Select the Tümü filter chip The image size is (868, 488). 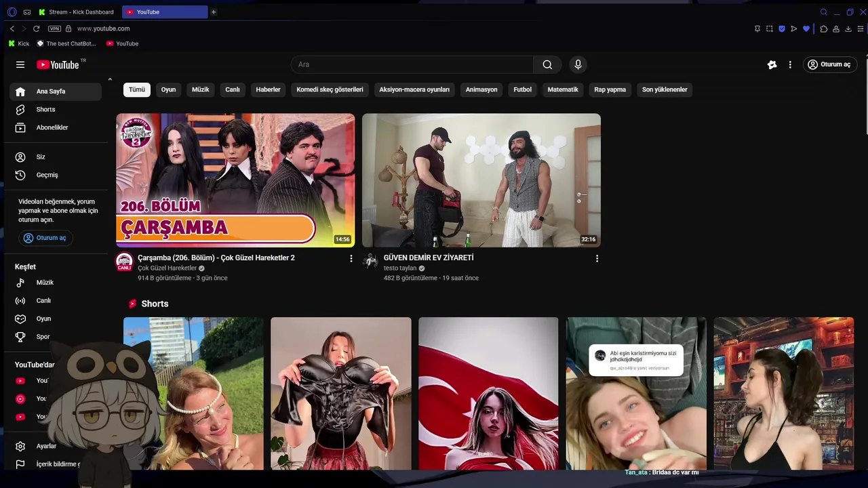[137, 89]
